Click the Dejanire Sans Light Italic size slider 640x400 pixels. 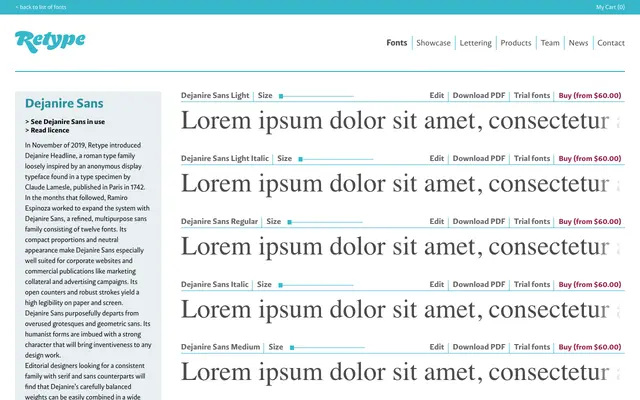pos(336,159)
